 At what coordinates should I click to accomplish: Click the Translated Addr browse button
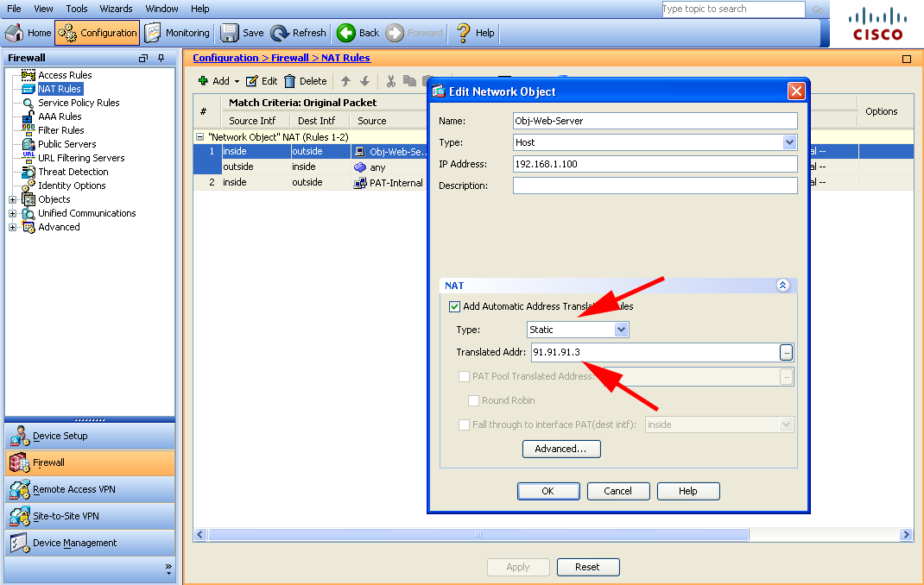[x=786, y=353]
